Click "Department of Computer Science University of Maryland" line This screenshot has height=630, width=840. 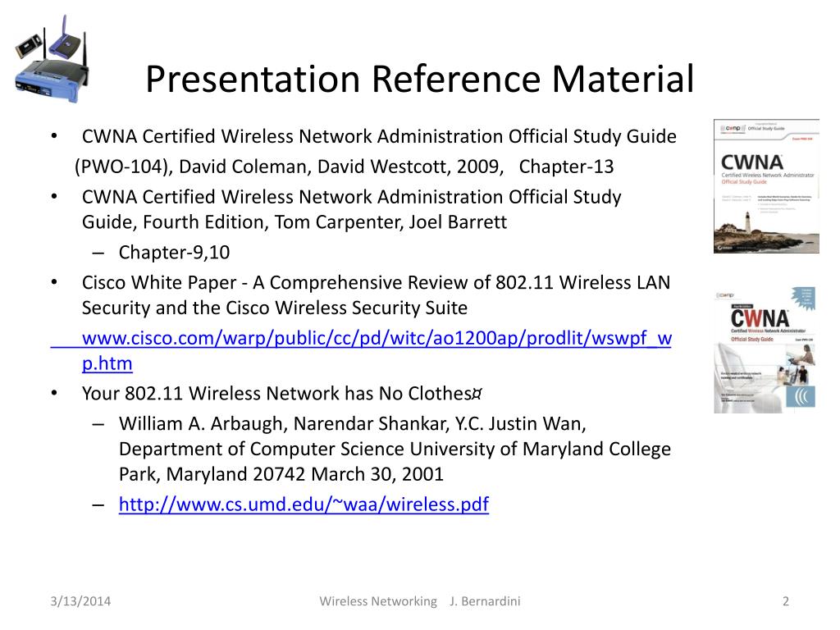(395, 449)
